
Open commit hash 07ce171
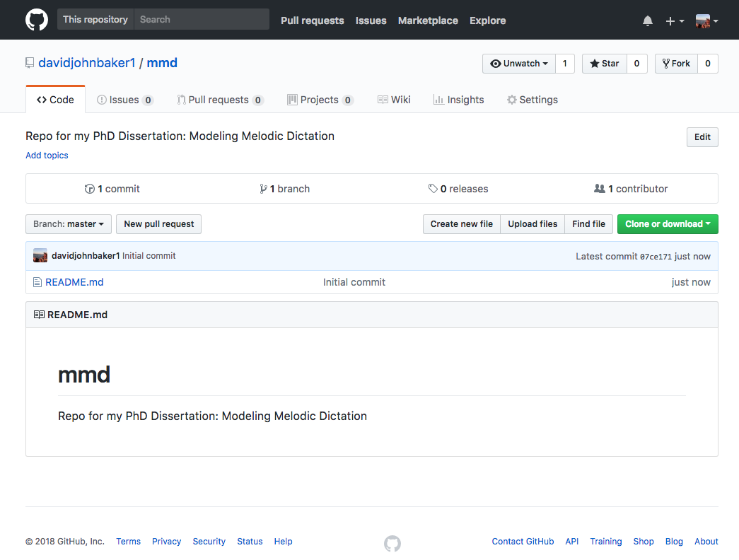[x=656, y=257]
